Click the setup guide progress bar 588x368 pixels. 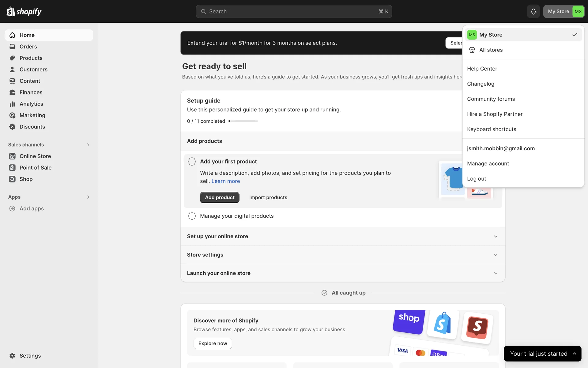pyautogui.click(x=243, y=121)
